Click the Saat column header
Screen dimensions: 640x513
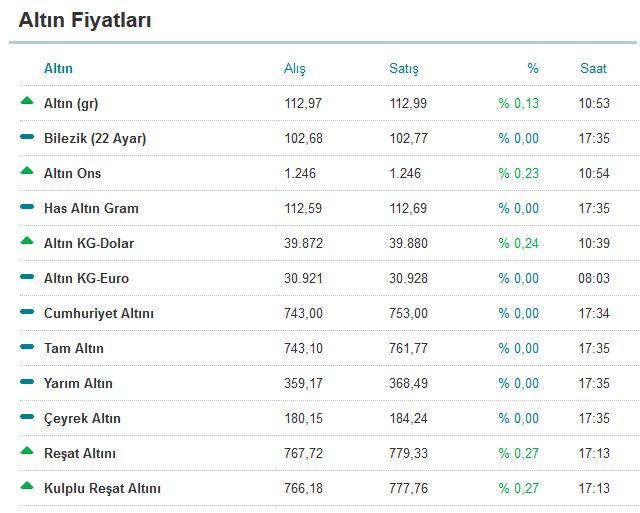pyautogui.click(x=593, y=68)
